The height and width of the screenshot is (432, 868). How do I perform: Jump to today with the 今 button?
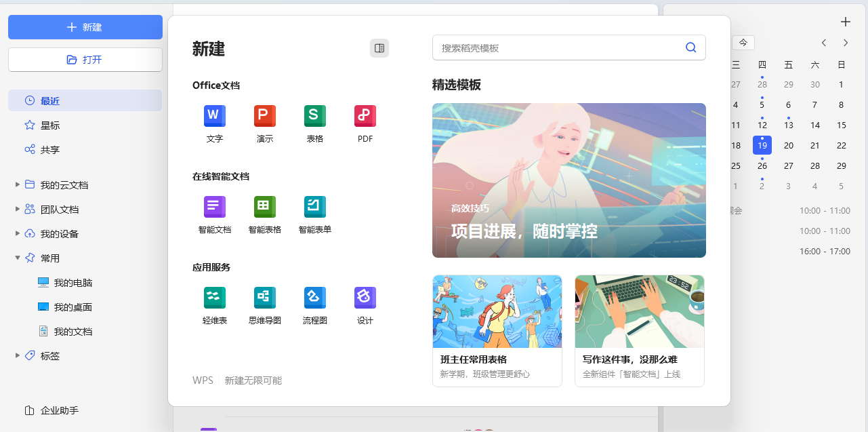tap(743, 43)
